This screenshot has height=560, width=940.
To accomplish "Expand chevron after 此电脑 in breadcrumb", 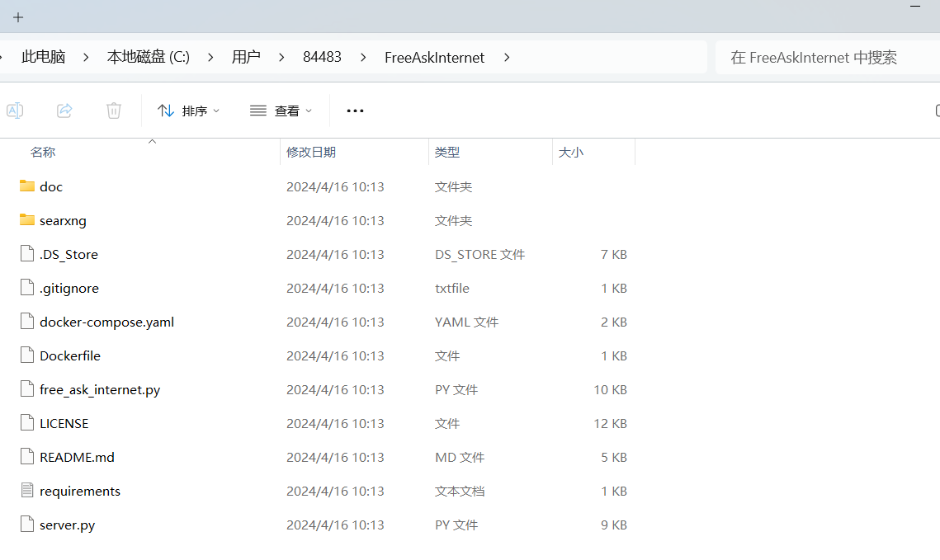I will [85, 58].
